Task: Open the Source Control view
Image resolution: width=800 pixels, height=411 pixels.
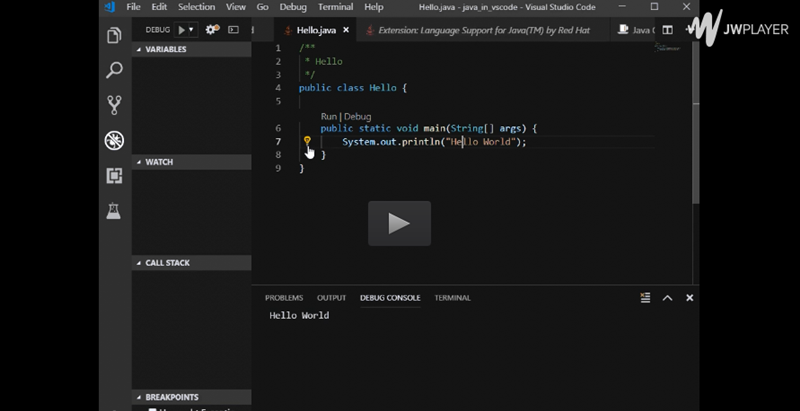Action: [x=114, y=105]
